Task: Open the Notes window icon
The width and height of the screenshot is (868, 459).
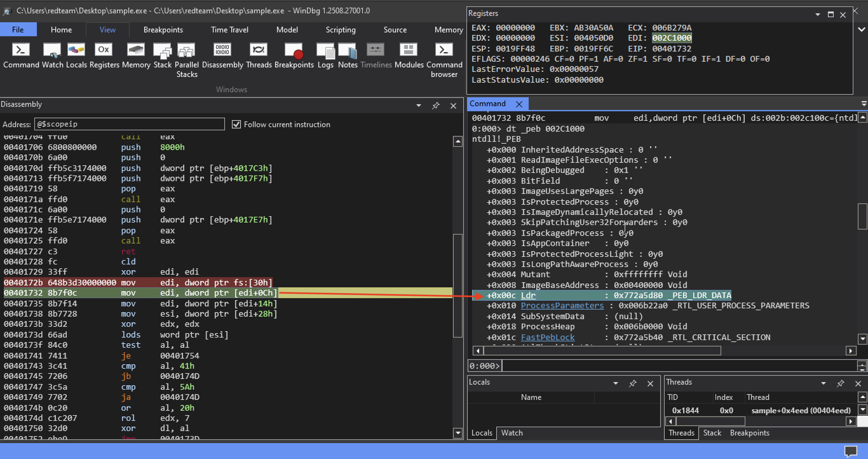Action: (347, 55)
